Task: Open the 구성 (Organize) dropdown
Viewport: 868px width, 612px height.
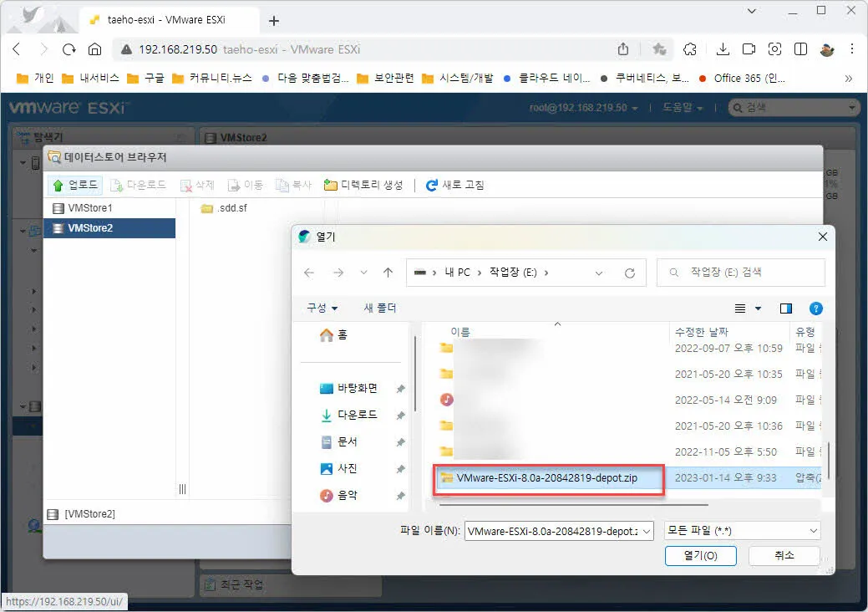Action: click(322, 308)
